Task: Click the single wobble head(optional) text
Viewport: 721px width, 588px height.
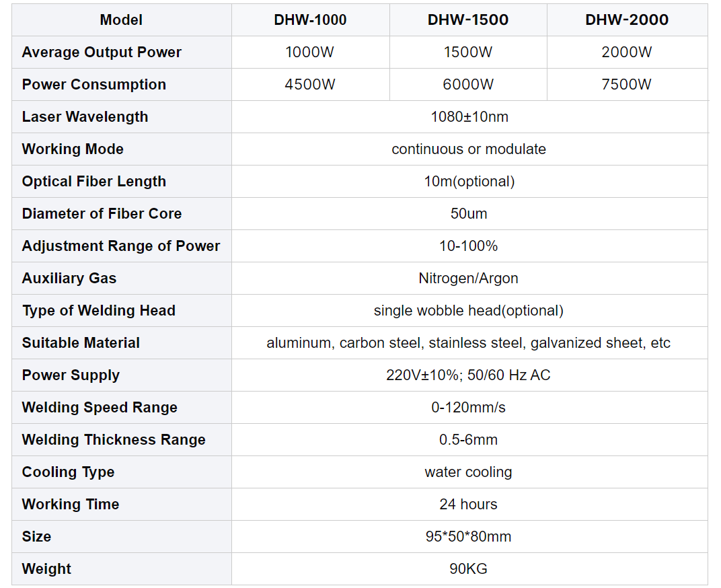Action: pos(469,310)
